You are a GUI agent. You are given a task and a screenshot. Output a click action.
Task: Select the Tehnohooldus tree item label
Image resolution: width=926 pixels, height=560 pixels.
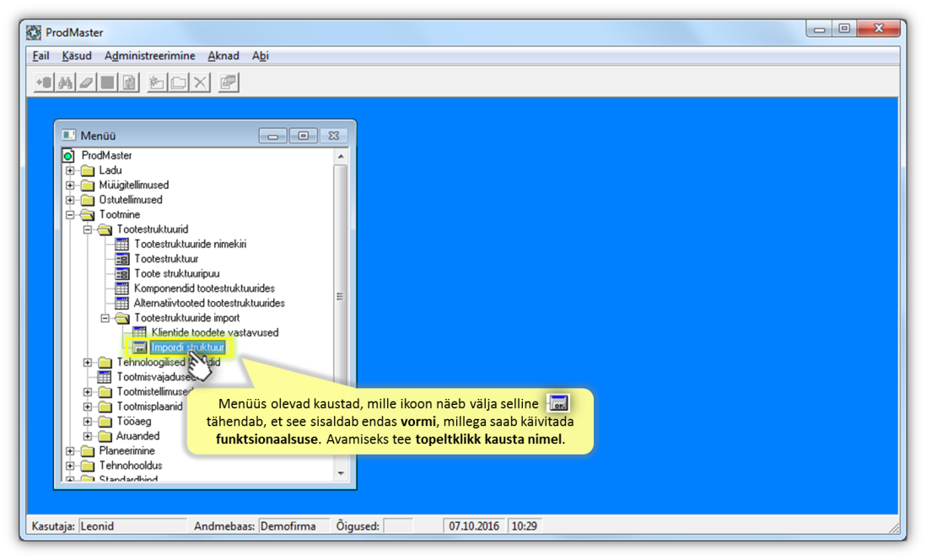tap(131, 466)
